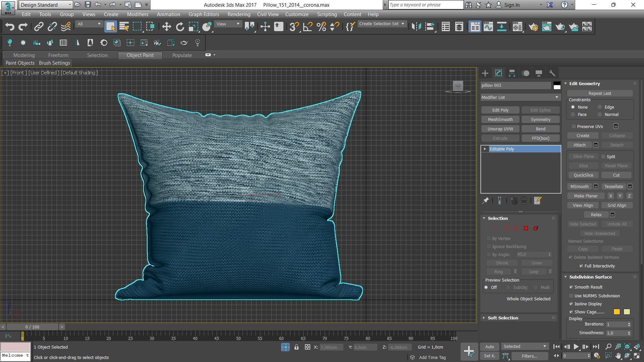Activate the Select and Link tool

(39, 27)
